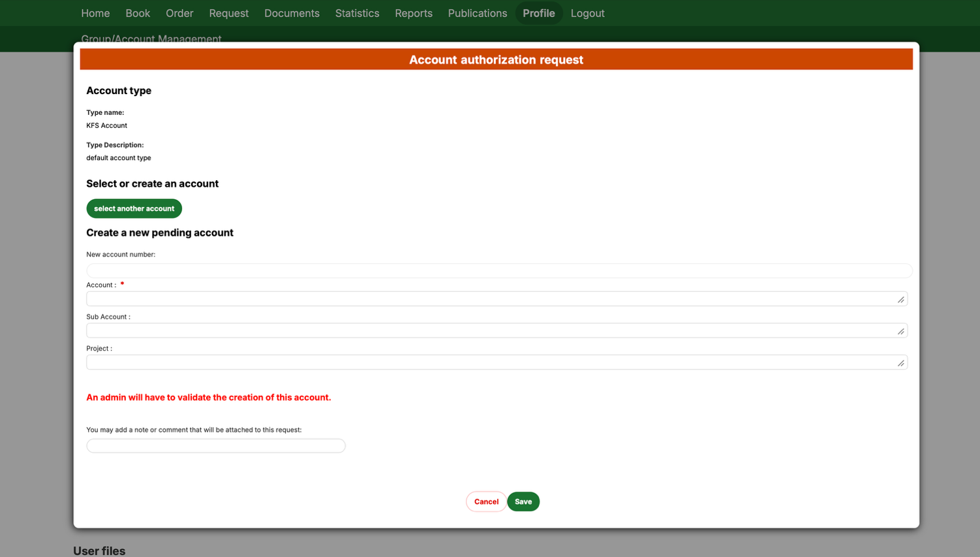The image size is (980, 557).
Task: Click the 'User files' heading behind the dialog
Action: pyautogui.click(x=99, y=550)
